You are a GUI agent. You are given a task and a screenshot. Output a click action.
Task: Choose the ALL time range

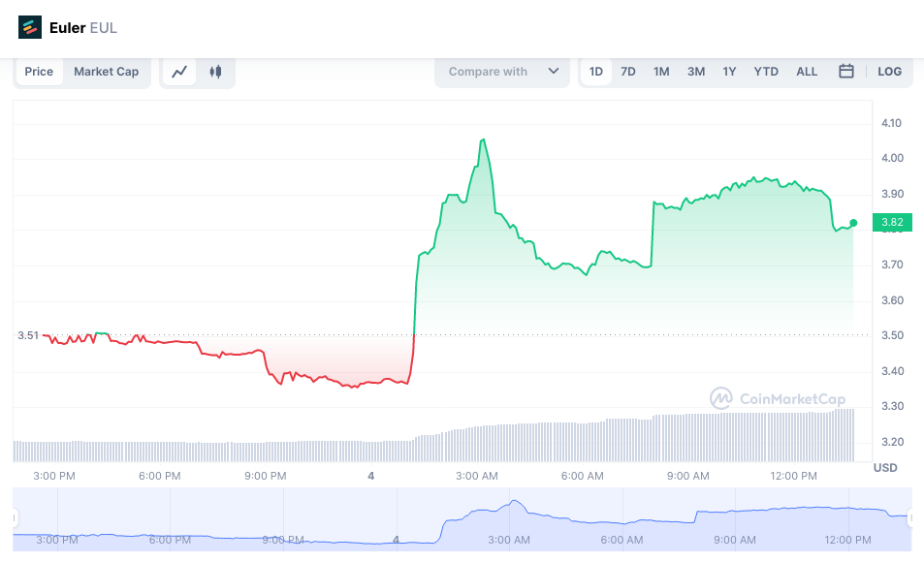coord(807,72)
